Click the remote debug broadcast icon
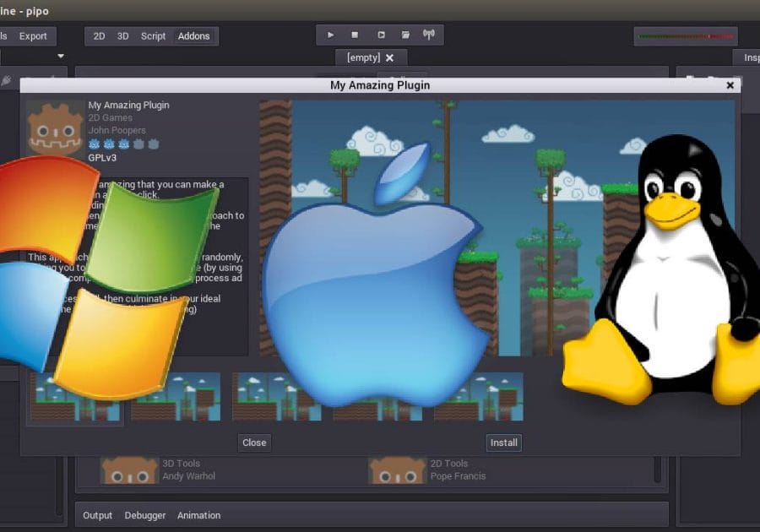The image size is (760, 532). tap(429, 35)
